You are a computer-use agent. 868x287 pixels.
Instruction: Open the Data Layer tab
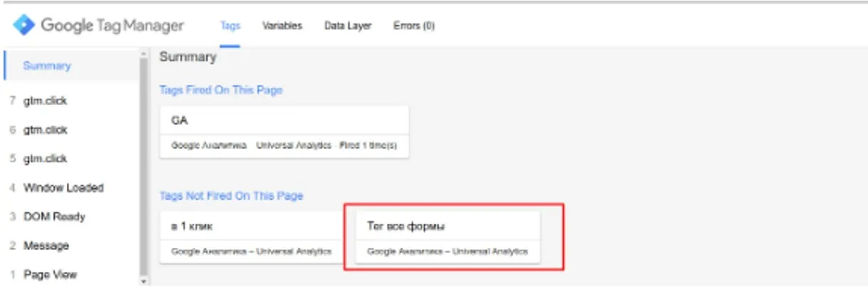click(x=348, y=26)
